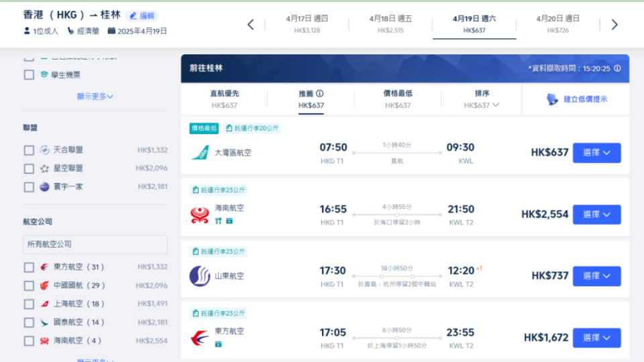
Task: Click the 海南航空 flight logo in results
Action: [200, 215]
